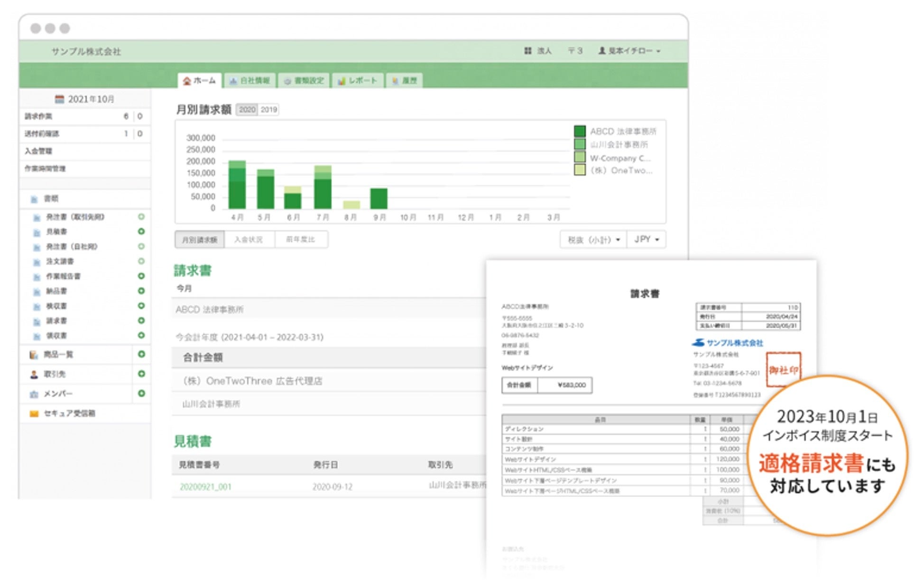Toggle chart view to 入金状況
Image resolution: width=924 pixels, height=586 pixels.
pos(249,239)
